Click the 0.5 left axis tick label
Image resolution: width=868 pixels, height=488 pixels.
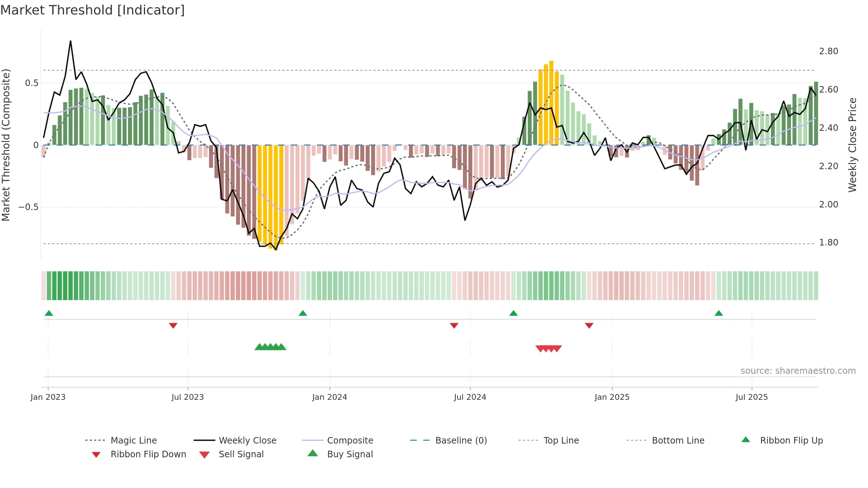tap(32, 83)
